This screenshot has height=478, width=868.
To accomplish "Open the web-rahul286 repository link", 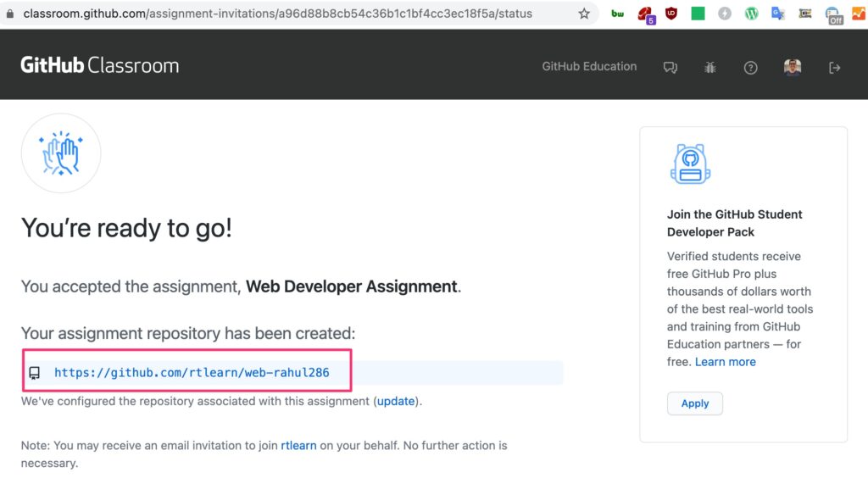I will [192, 373].
